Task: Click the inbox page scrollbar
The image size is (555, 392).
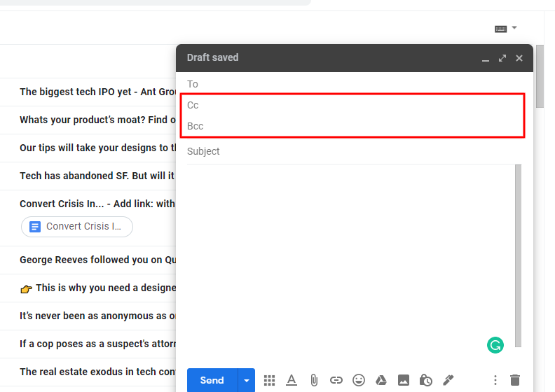Action: [x=540, y=76]
